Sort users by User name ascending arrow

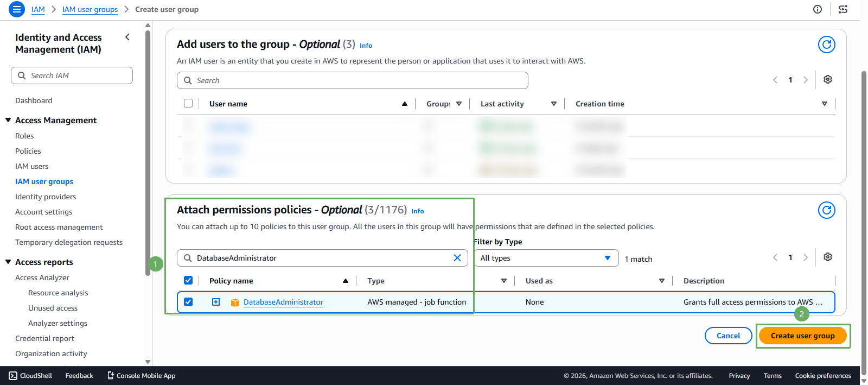coord(405,104)
